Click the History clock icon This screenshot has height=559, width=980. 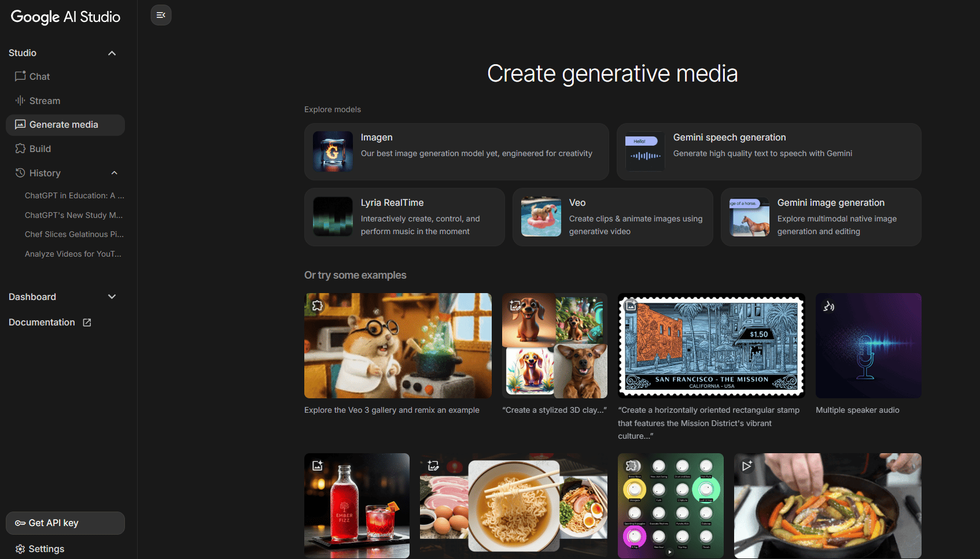coord(20,173)
